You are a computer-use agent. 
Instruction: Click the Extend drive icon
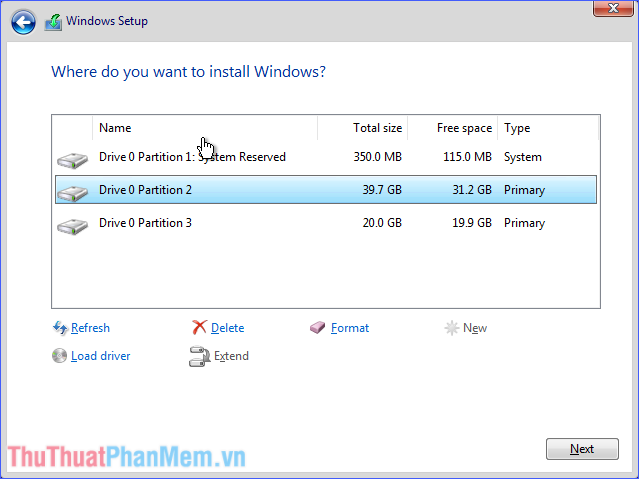199,356
